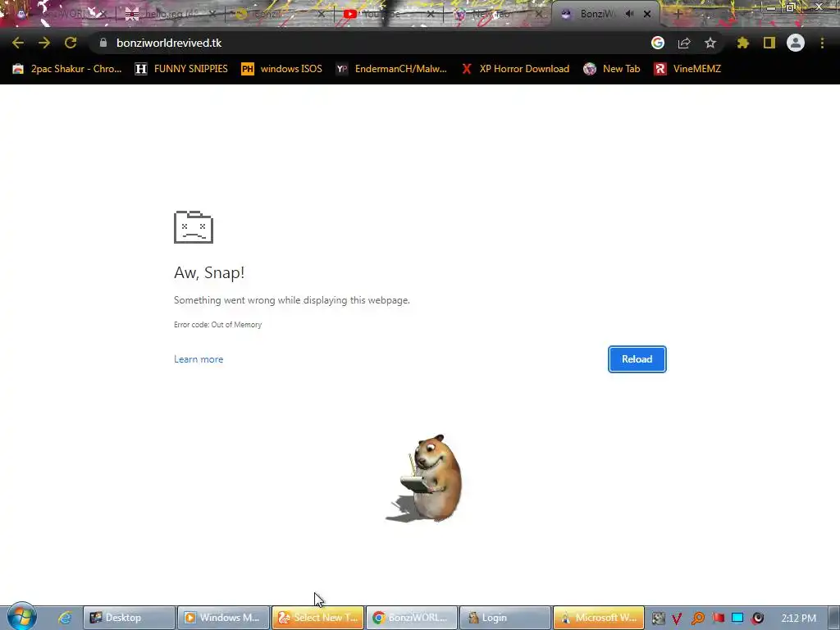840x630 pixels.
Task: Open the FUNNY SNIPPIES bookmark
Action: tap(181, 69)
